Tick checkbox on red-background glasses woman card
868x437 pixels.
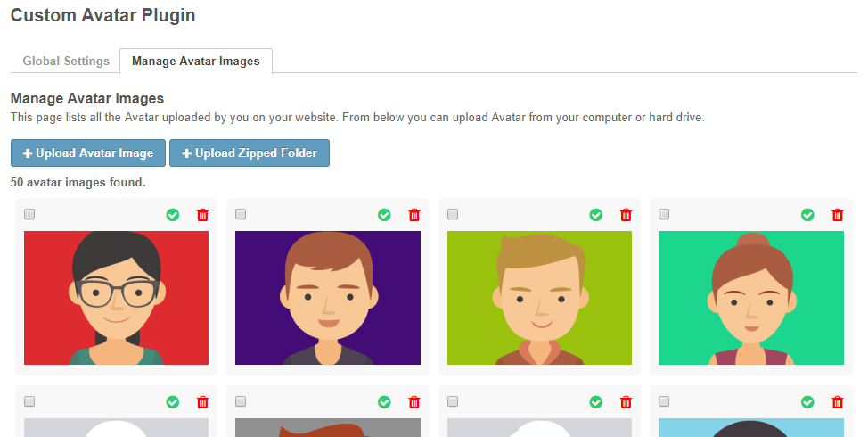coord(29,214)
